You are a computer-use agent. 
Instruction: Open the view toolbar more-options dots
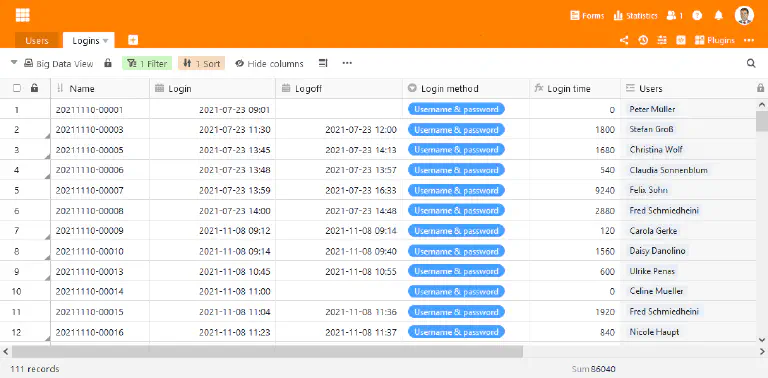(347, 63)
